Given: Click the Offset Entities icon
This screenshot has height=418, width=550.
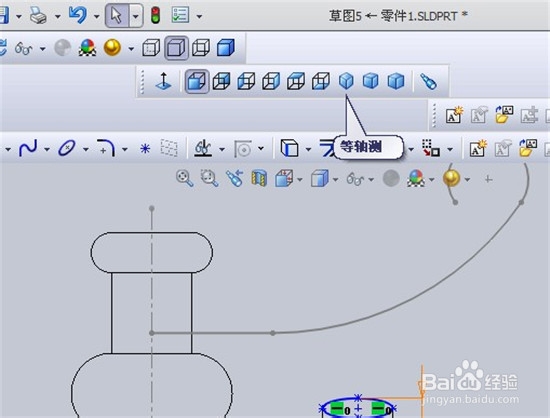Looking at the screenshot, I should [x=243, y=149].
